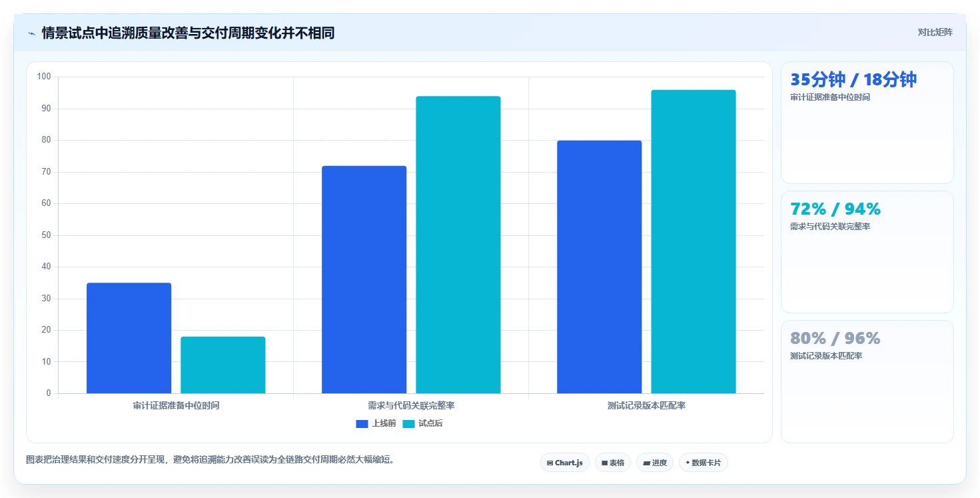Click x-axis label 审计证据准备中位时间
The height and width of the screenshot is (498, 980).
click(x=176, y=405)
